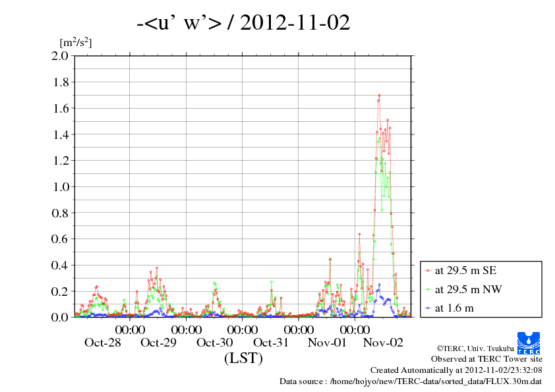
Task: Click the blue legend marker for 1.6 m
Action: (x=428, y=308)
